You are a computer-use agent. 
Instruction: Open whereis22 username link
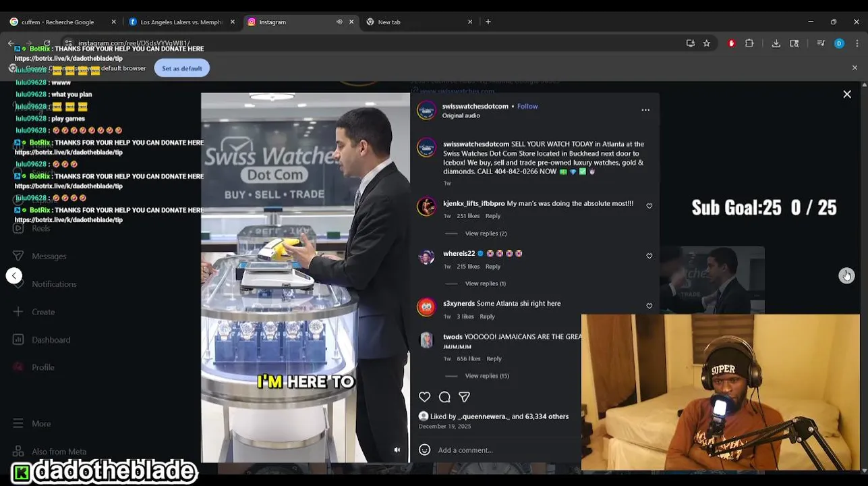pos(459,254)
